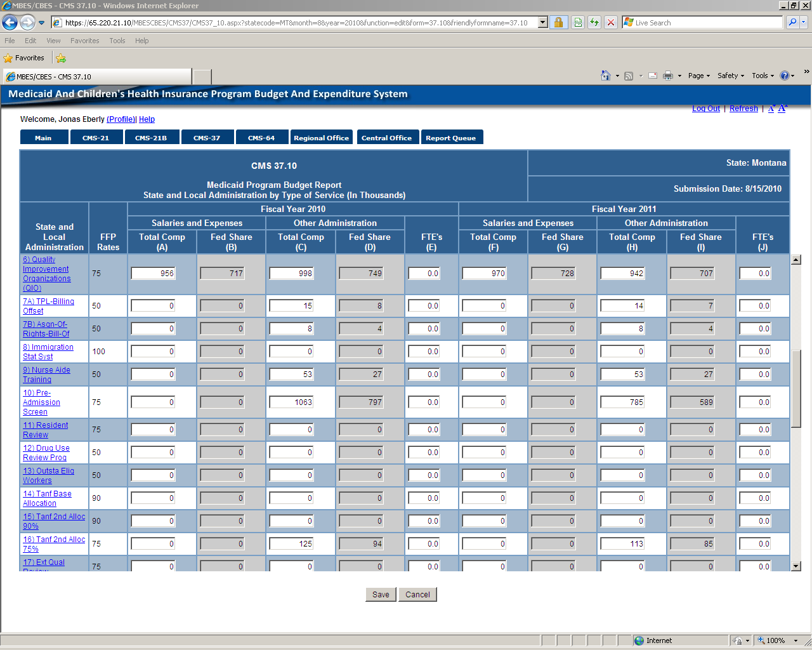The image size is (812, 650).
Task: Click the compatibility view icon
Action: pos(578,23)
